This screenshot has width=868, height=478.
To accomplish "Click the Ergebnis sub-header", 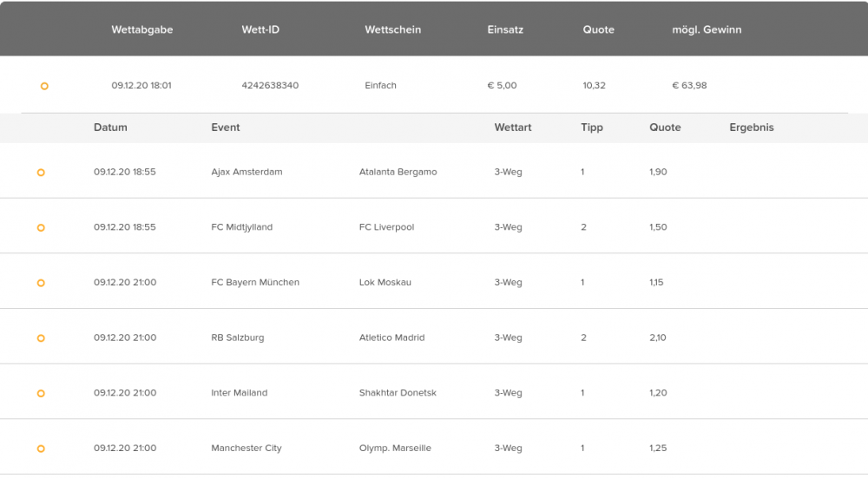I will tap(752, 128).
